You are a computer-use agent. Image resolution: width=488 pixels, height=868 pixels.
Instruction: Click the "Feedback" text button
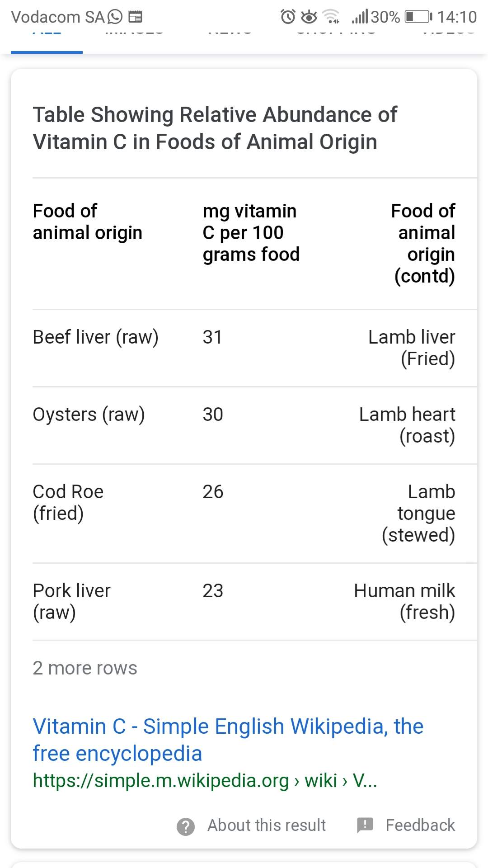tap(420, 826)
